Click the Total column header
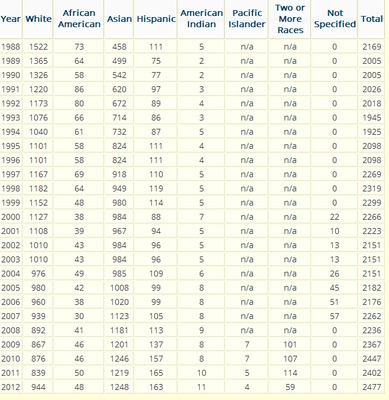 (372, 19)
